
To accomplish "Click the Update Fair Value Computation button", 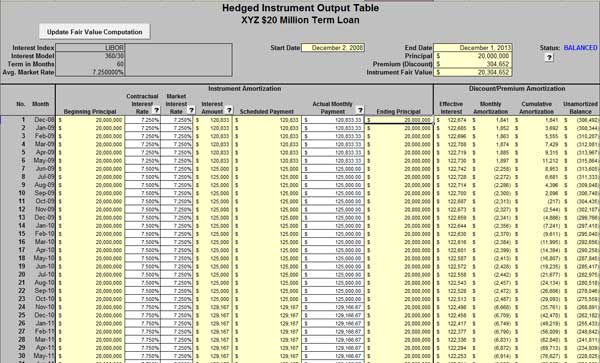I will pos(94,32).
